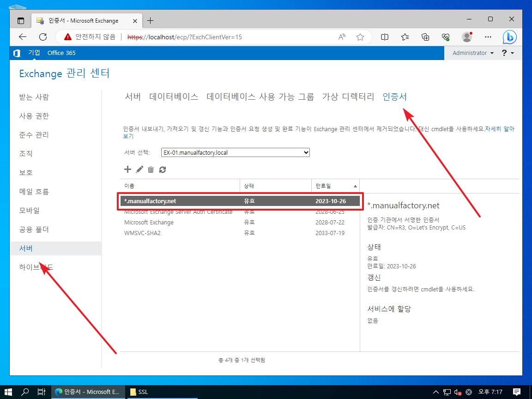
Task: Switch to the 데이터베이스 tab
Action: click(174, 97)
